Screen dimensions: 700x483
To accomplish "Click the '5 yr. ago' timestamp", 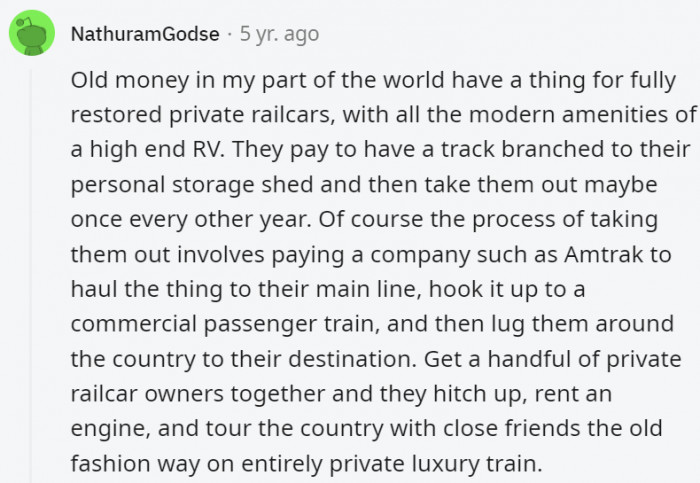I will (279, 34).
